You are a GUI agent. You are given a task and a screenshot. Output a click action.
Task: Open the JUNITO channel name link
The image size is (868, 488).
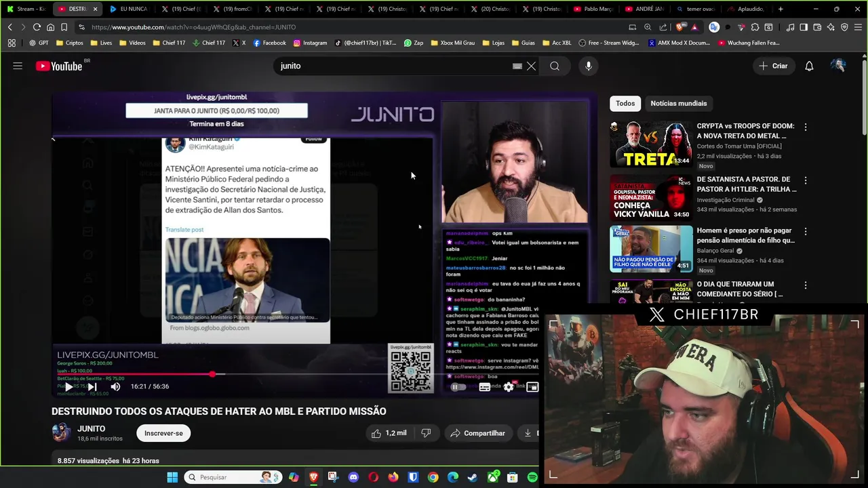[91, 428]
